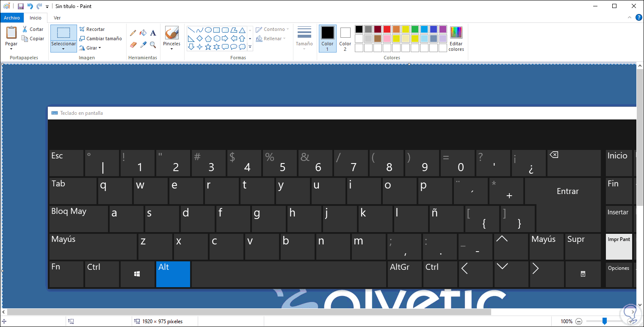
Task: Click the Paste (Pegar) clipboard icon
Action: 11,33
